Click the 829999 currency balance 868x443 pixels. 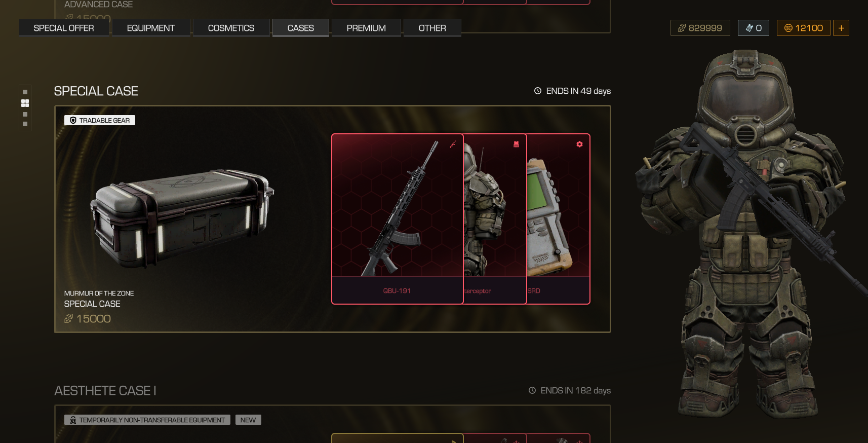pos(700,28)
